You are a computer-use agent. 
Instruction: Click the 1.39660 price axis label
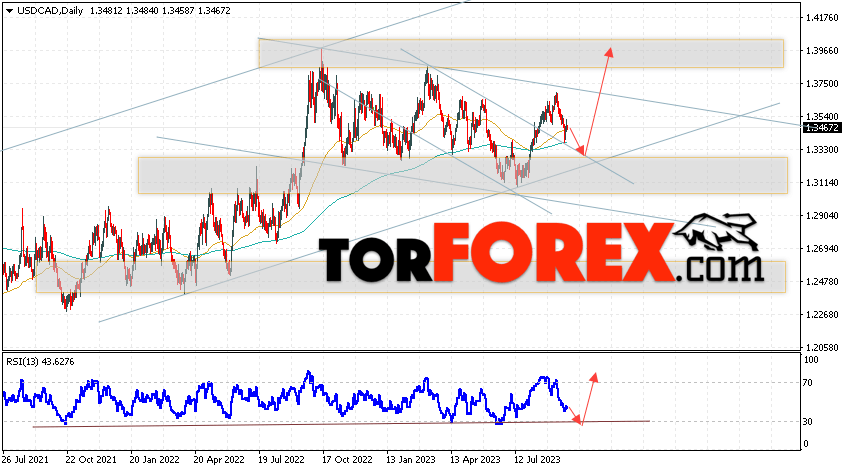point(822,51)
